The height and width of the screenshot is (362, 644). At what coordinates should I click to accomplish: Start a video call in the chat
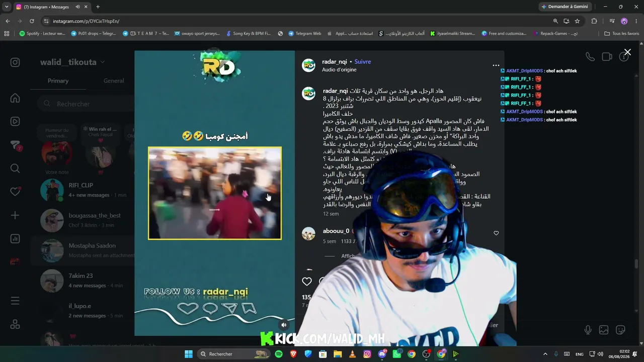tap(607, 57)
